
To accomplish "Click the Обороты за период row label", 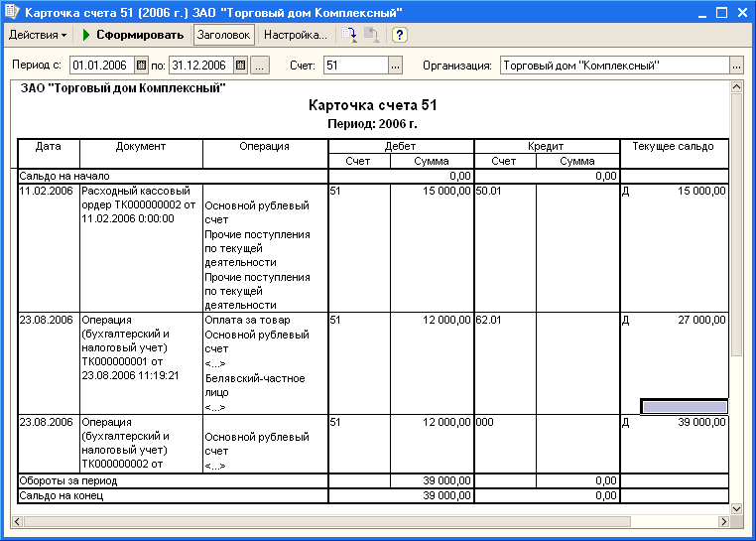I will [68, 480].
